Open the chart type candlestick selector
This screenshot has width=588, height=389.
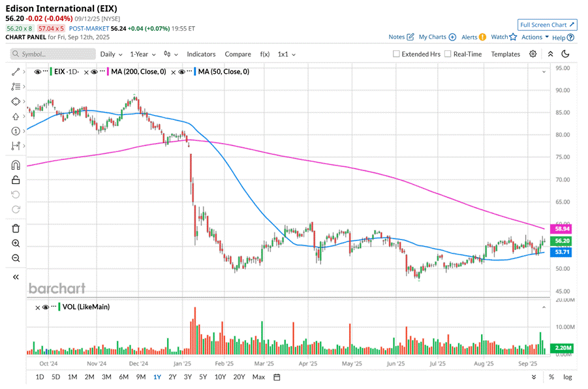click(170, 54)
